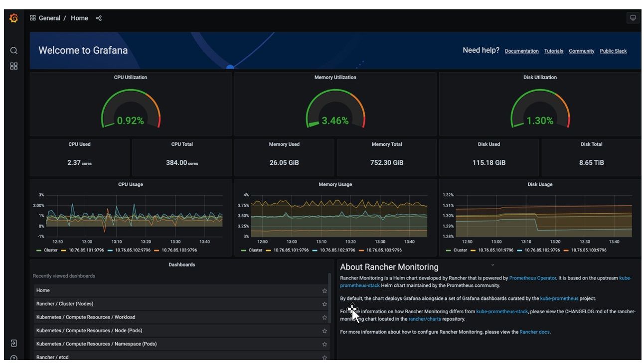Open the Documentation link
Screen dimensions: 644x363
click(521, 51)
